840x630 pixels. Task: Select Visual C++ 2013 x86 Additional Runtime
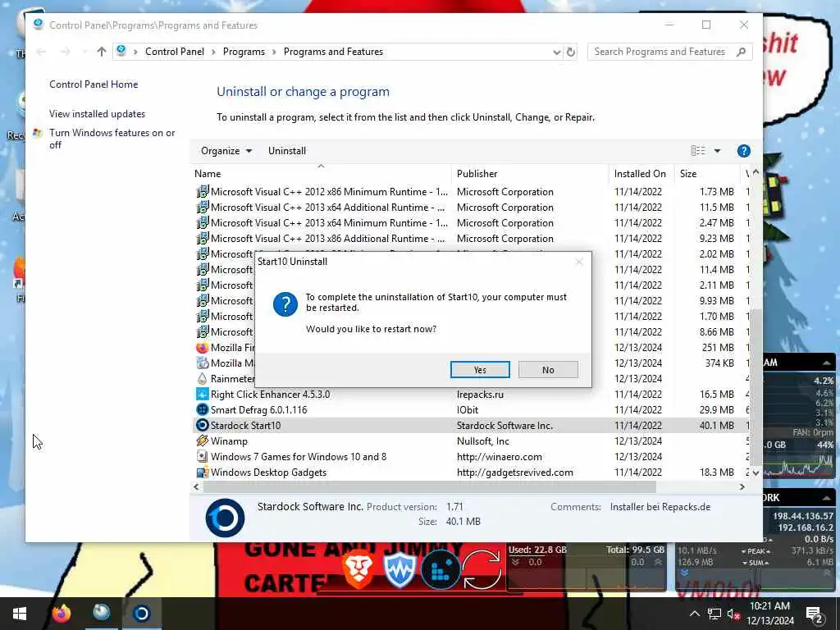pyautogui.click(x=327, y=239)
